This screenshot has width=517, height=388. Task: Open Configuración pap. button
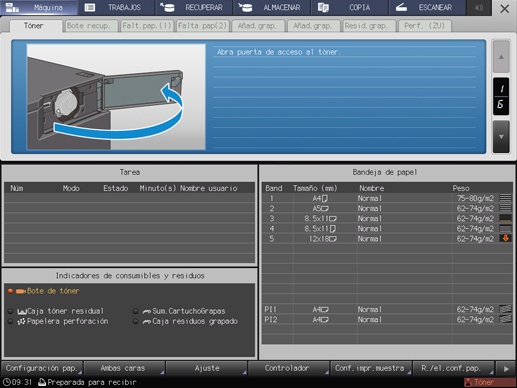(x=42, y=369)
